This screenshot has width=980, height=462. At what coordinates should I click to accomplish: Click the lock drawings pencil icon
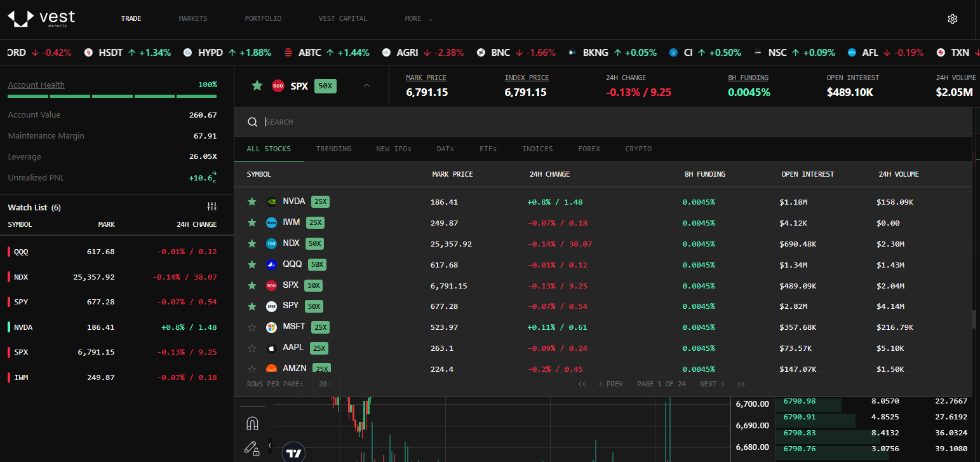coord(252,448)
